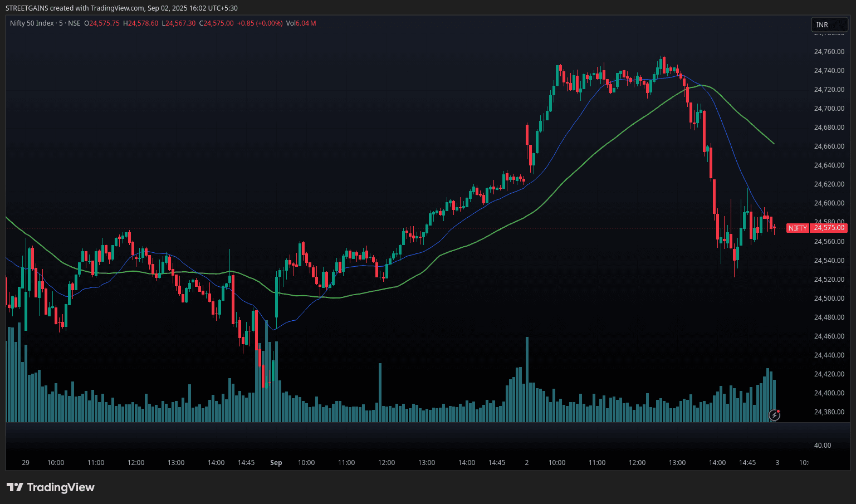Screen dimensions: 856x504
Task: Select the Nifty 50 Index symbol title
Action: tap(32, 23)
